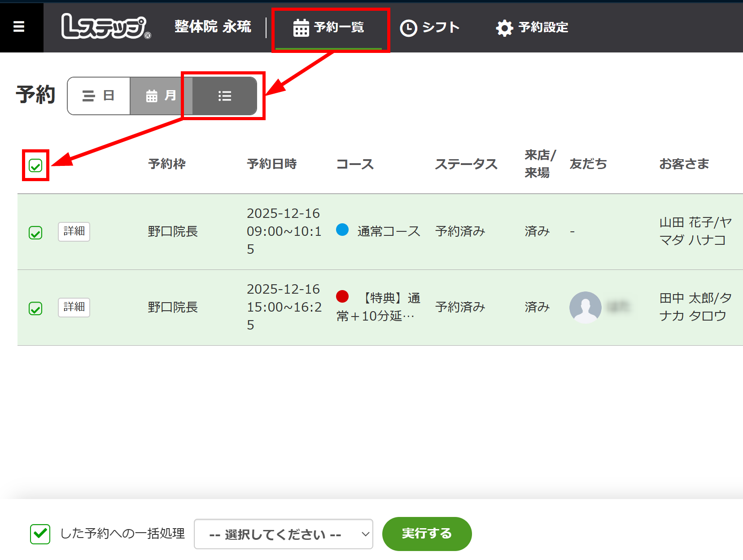
Task: Select the 日 (day) view icon
Action: point(98,96)
